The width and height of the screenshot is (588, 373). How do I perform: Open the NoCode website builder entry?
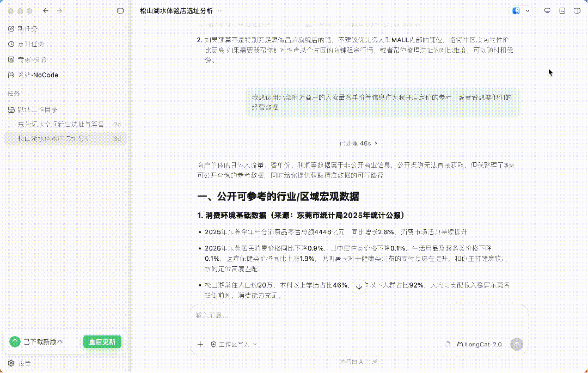[33, 75]
